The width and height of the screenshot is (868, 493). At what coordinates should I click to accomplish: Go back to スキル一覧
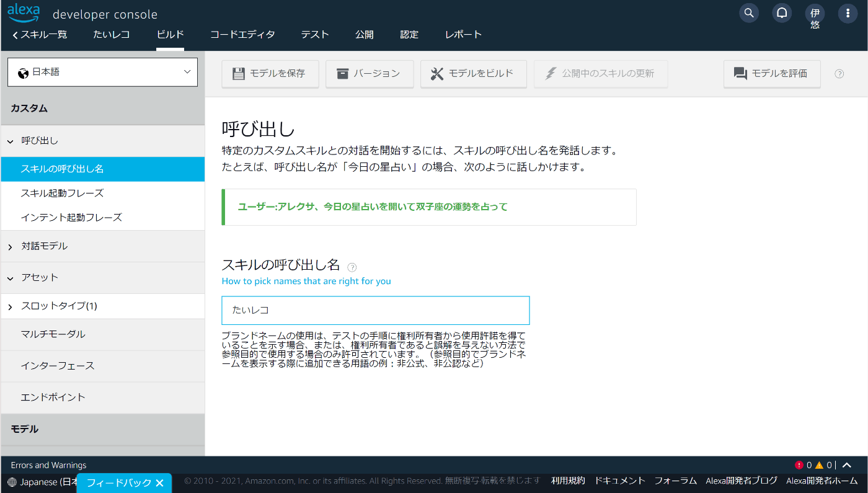click(40, 35)
